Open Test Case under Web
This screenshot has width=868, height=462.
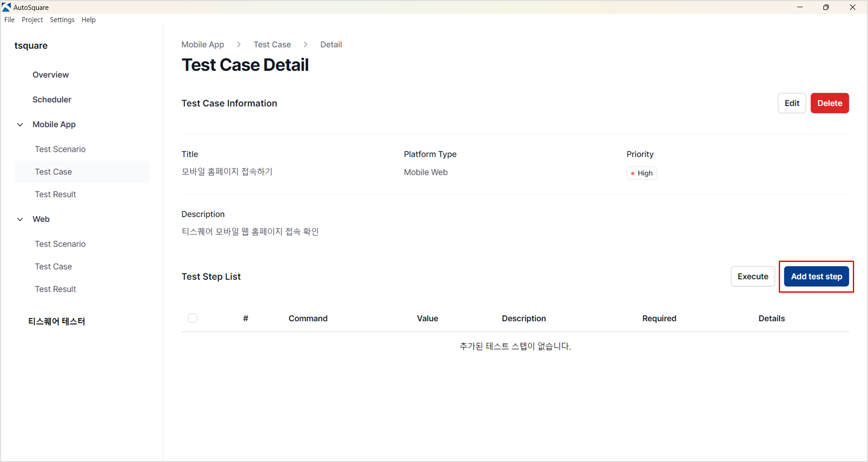click(53, 266)
